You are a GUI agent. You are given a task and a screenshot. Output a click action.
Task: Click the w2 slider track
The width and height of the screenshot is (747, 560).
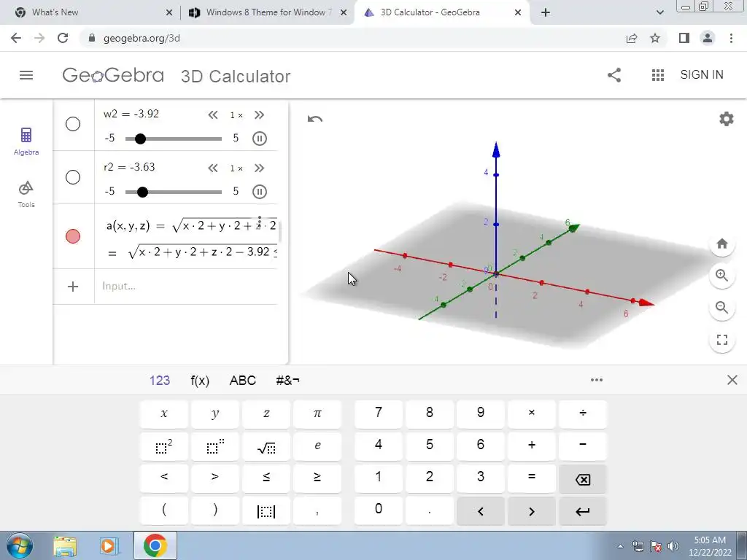click(174, 139)
